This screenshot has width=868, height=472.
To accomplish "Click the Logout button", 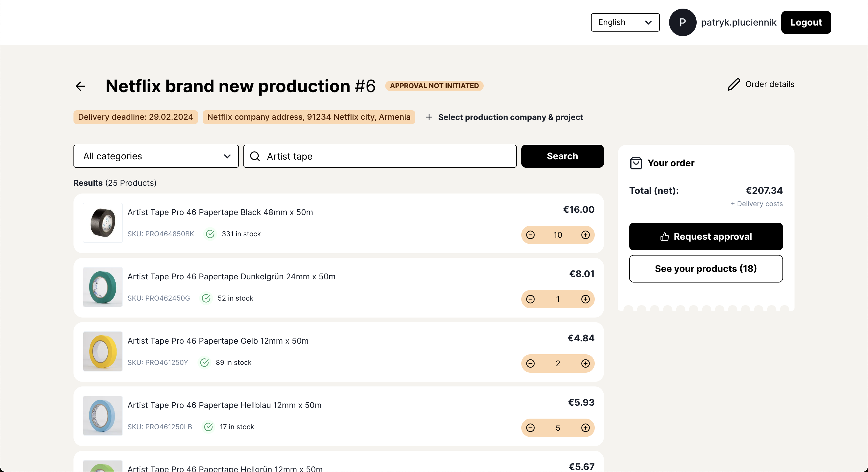I will [x=806, y=22].
